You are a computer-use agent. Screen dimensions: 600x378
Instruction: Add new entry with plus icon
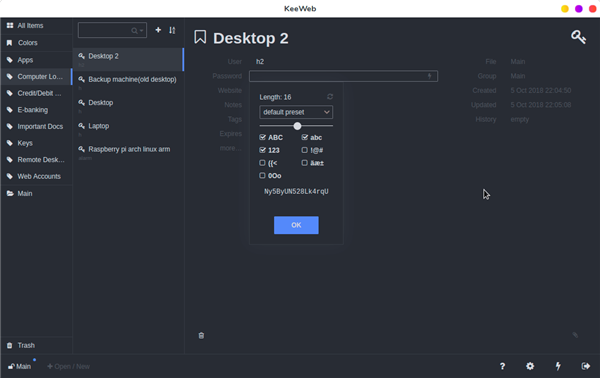point(158,30)
